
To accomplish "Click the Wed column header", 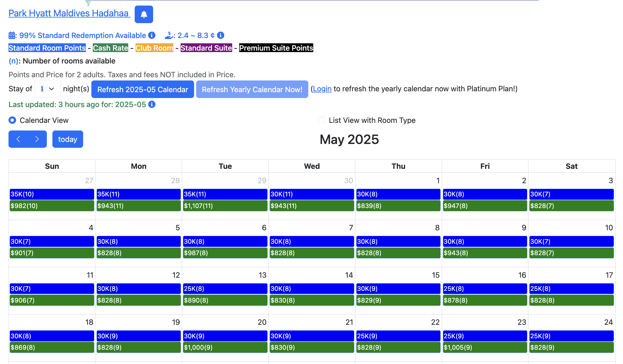I will [312, 166].
